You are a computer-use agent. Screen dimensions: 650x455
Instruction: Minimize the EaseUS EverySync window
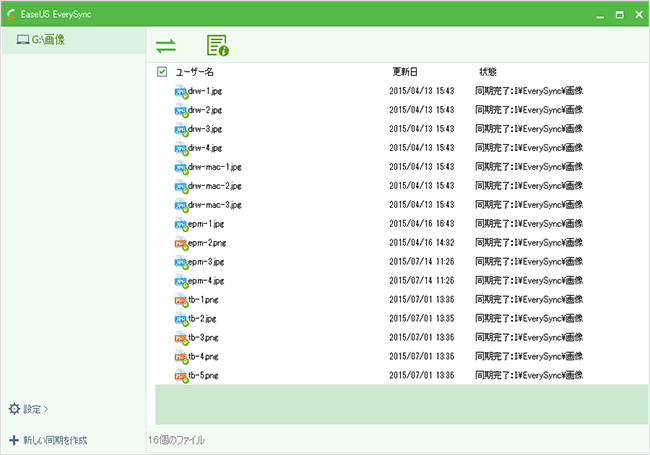(600, 15)
